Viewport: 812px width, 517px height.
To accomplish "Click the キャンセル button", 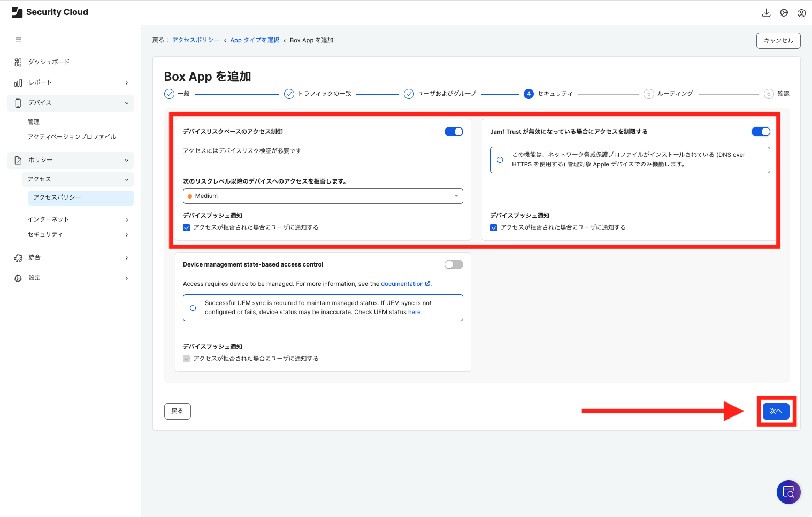I will tap(778, 41).
